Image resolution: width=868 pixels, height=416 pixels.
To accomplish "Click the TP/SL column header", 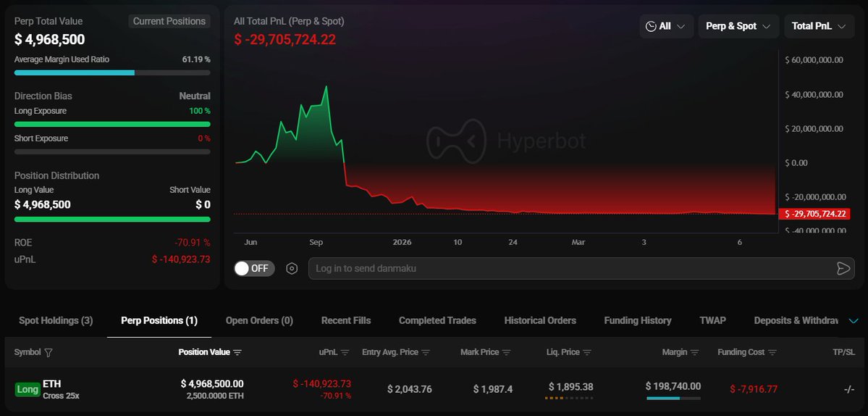I will (x=843, y=352).
